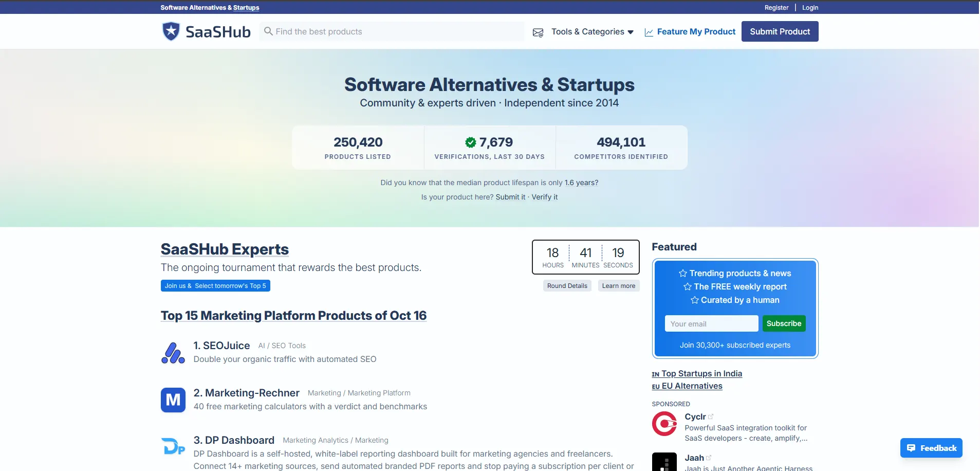Open the Login link
980x471 pixels.
pos(810,8)
